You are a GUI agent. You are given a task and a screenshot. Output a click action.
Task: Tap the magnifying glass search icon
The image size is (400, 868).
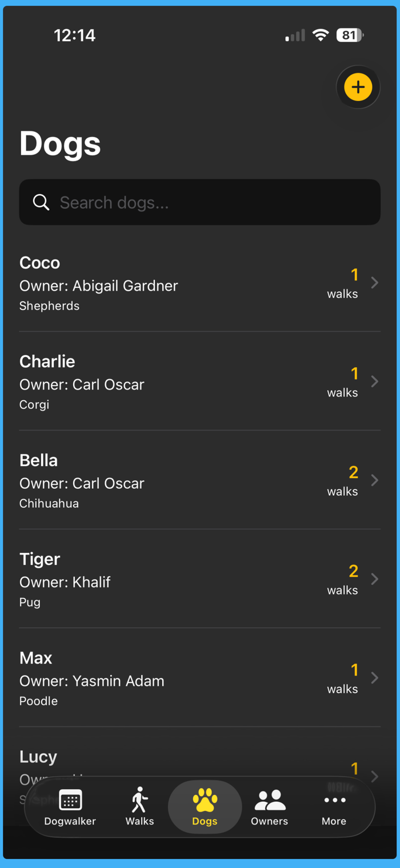(41, 202)
